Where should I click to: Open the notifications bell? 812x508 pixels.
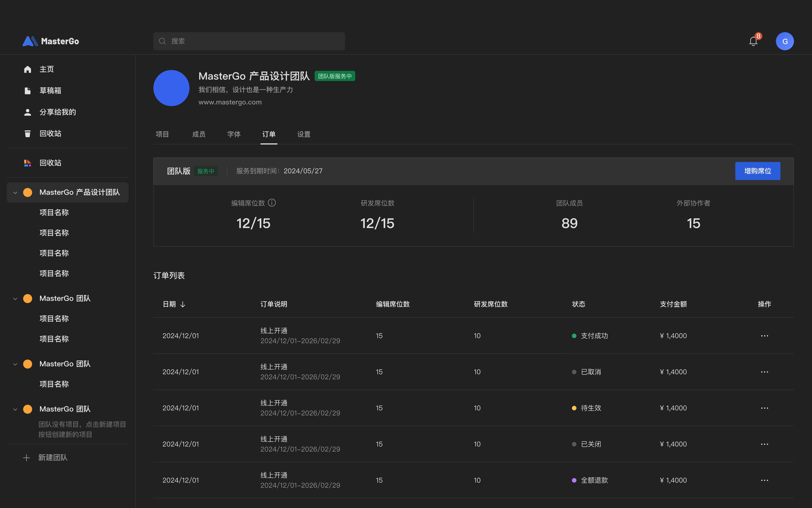point(753,41)
